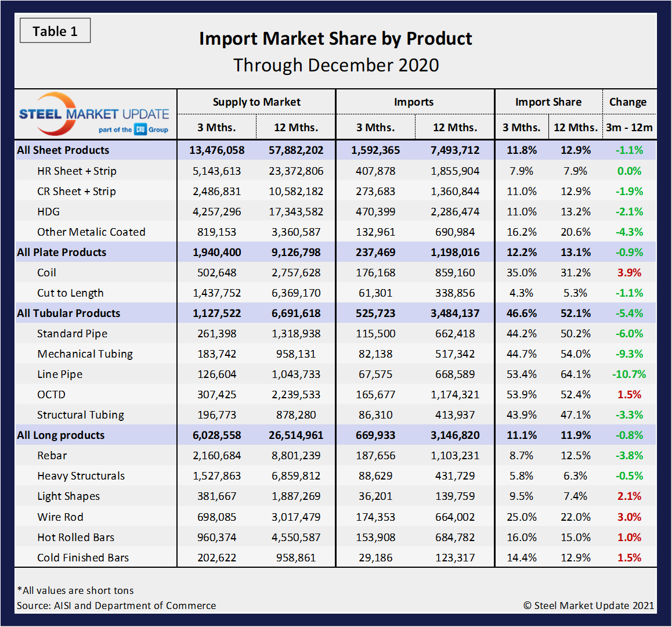Select the All Plate Products row label
The image size is (672, 627).
(62, 253)
